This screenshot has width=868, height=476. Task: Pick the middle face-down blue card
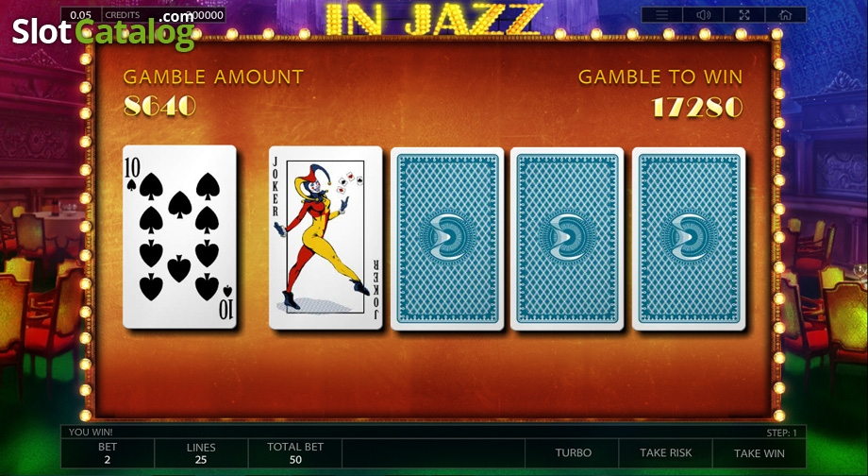[567, 238]
